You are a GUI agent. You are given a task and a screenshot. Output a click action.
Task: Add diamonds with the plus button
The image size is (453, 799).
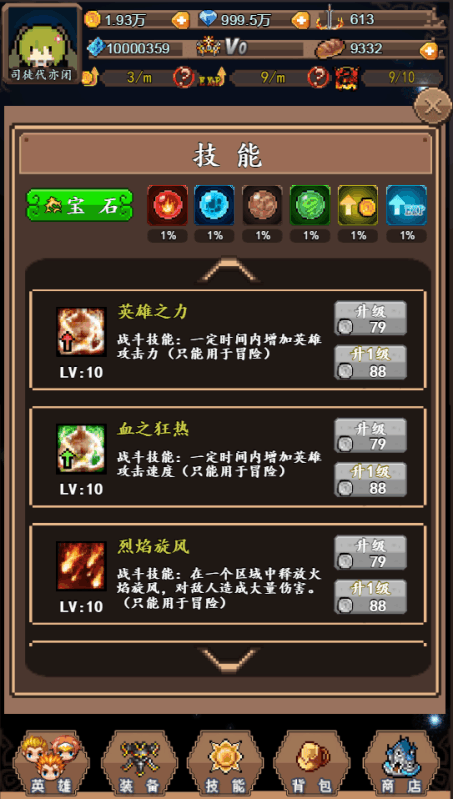pos(301,20)
